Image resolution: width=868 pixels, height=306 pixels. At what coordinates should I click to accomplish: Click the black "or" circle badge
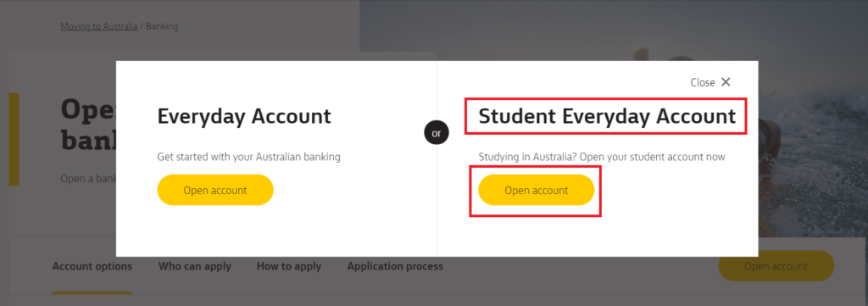[437, 133]
